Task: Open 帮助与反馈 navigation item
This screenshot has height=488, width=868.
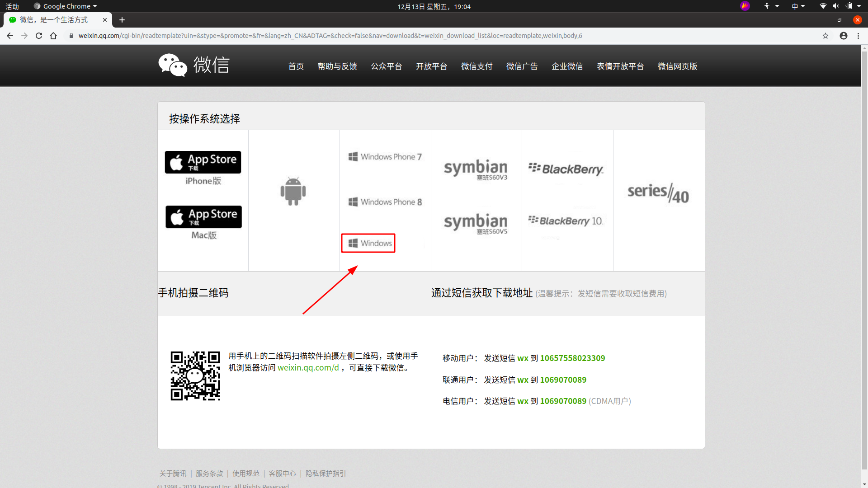Action: pos(337,66)
